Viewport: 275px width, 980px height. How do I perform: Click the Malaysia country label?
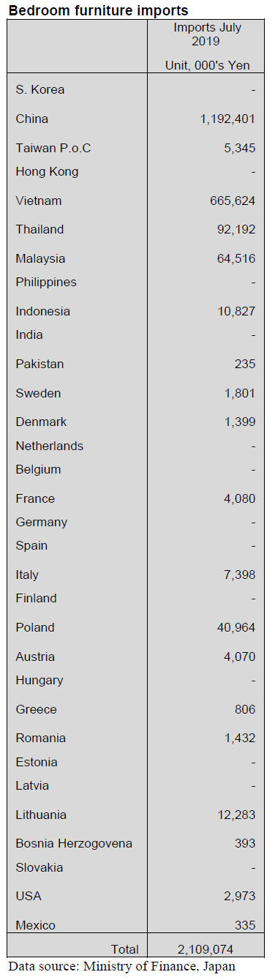[40, 258]
